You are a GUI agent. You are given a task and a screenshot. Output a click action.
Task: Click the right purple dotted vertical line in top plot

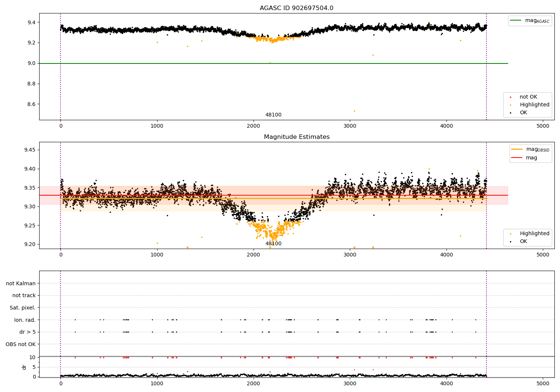point(486,66)
